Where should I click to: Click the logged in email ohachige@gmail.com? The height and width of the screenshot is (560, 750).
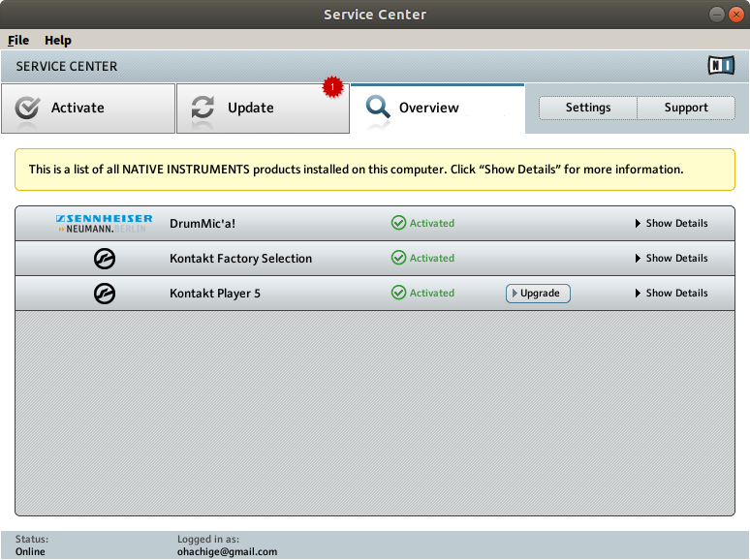(227, 551)
